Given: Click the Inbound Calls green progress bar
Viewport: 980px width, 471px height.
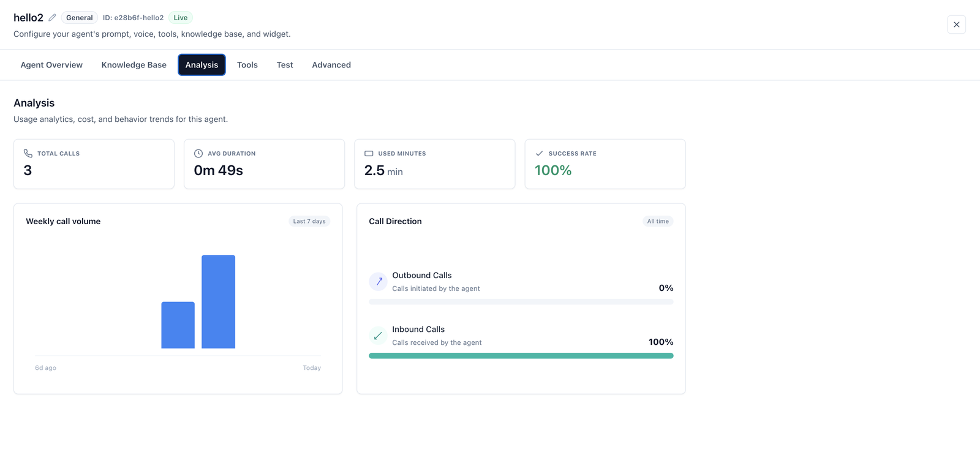Looking at the screenshot, I should tap(521, 356).
